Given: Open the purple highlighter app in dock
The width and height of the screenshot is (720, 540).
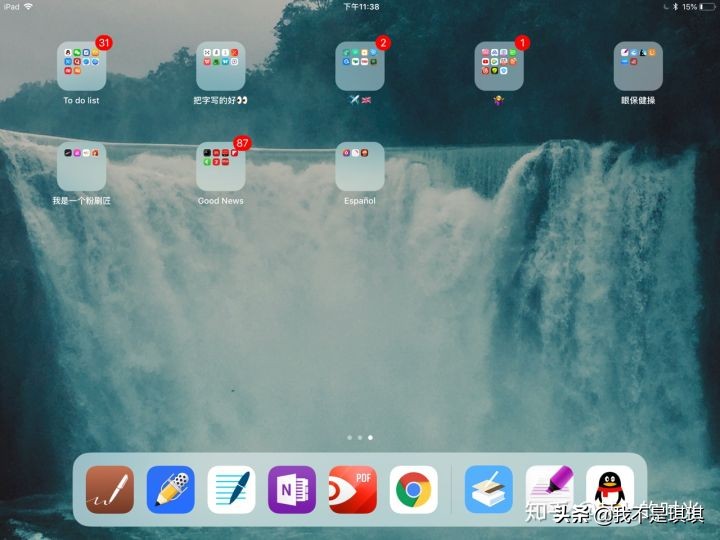Looking at the screenshot, I should click(549, 489).
